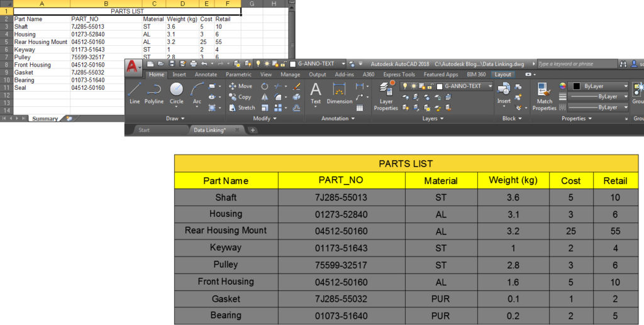
Task: Click the black object color swatch
Action: pos(577,86)
